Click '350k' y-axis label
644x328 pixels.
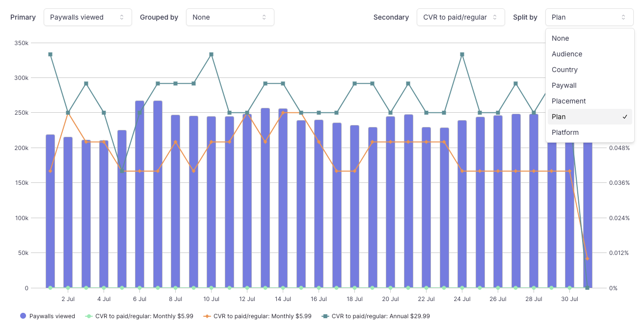click(22, 43)
